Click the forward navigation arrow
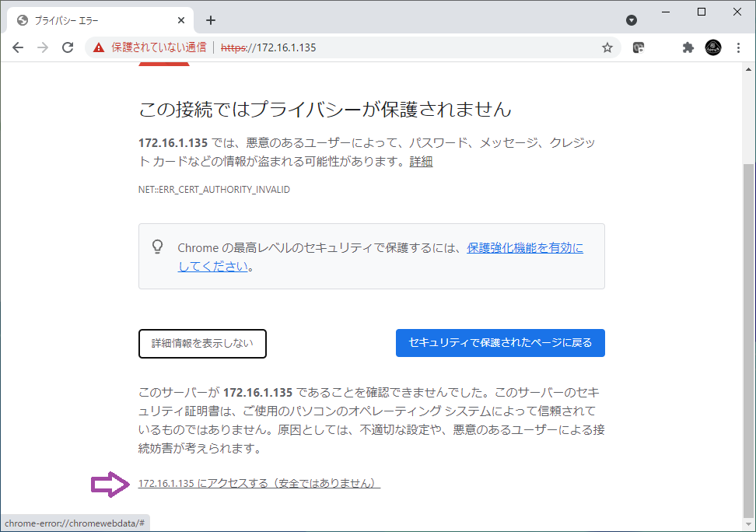756x532 pixels. point(43,47)
